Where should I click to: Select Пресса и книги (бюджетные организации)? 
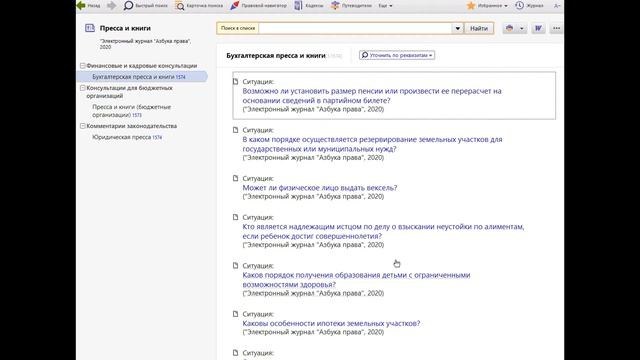click(x=131, y=111)
